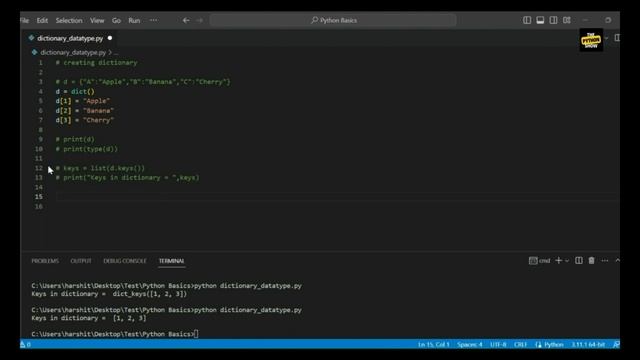Click line number 12 in the gutter
The image size is (640, 360).
click(x=38, y=168)
